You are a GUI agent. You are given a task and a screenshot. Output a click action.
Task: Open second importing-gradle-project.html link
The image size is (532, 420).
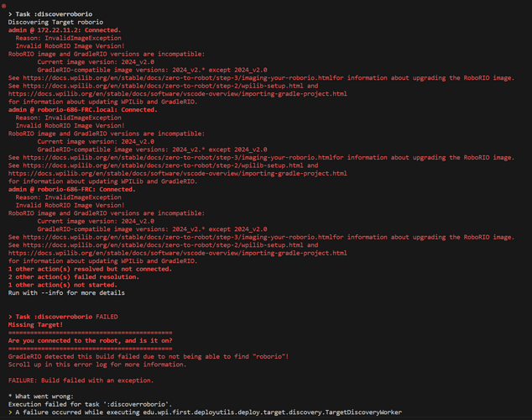(x=177, y=174)
